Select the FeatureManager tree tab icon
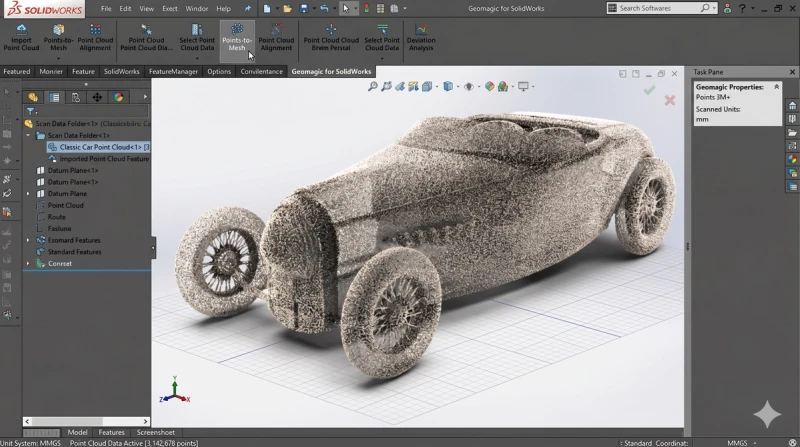 (x=33, y=97)
